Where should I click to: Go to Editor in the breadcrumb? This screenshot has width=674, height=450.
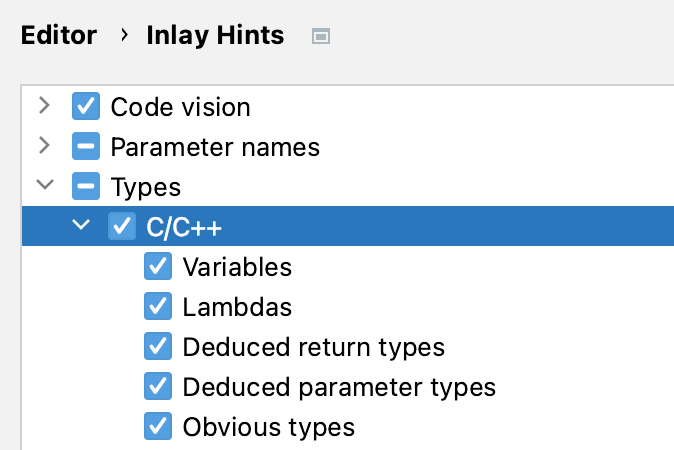[x=59, y=36]
